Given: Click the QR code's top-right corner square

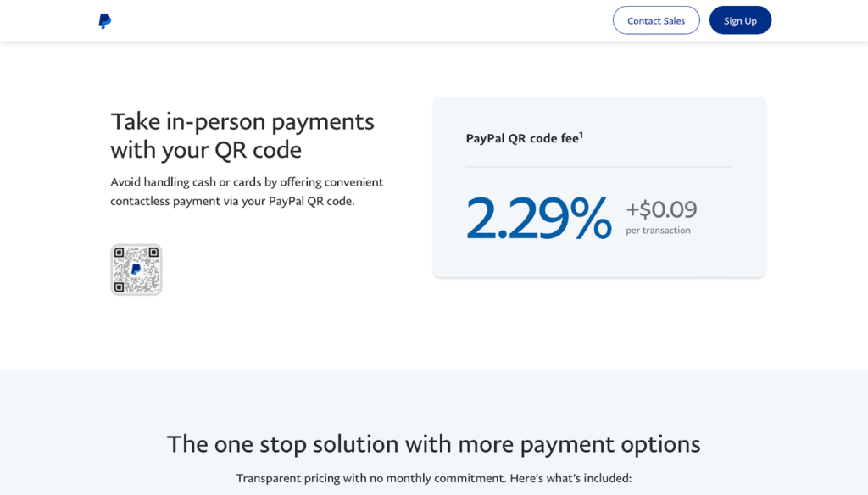Looking at the screenshot, I should [153, 253].
